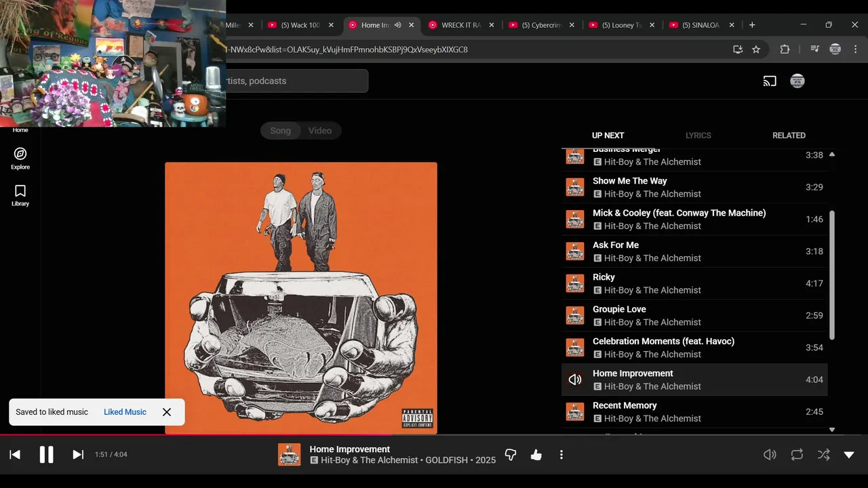Screen dimensions: 868x488
Task: Switch to the Looney Tu browser tab
Action: pyautogui.click(x=621, y=25)
